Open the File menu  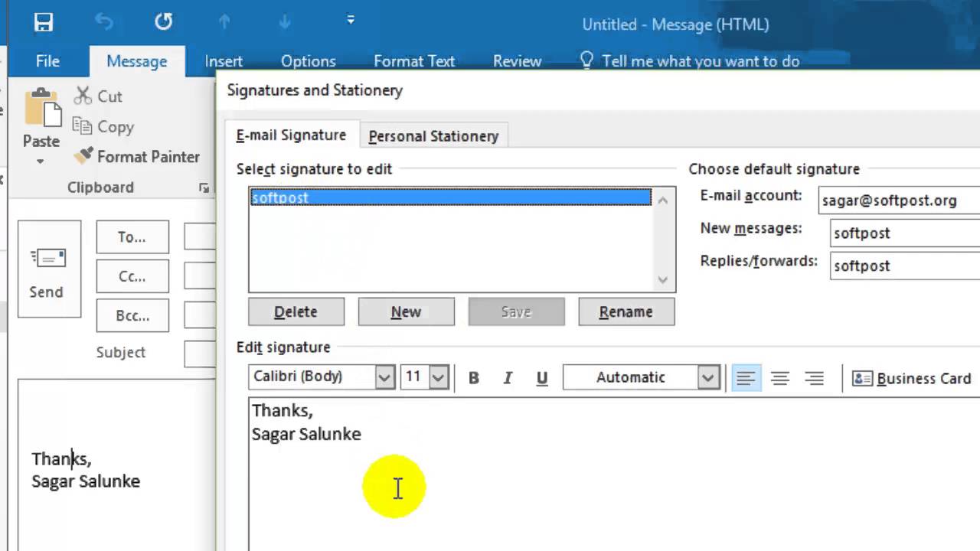(47, 61)
